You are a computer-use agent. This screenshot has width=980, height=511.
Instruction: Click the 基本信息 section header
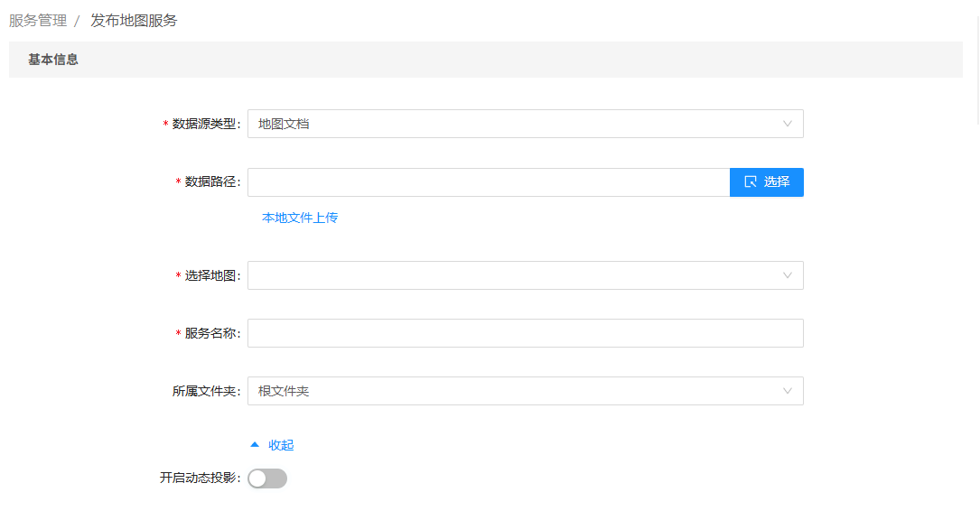(x=53, y=60)
